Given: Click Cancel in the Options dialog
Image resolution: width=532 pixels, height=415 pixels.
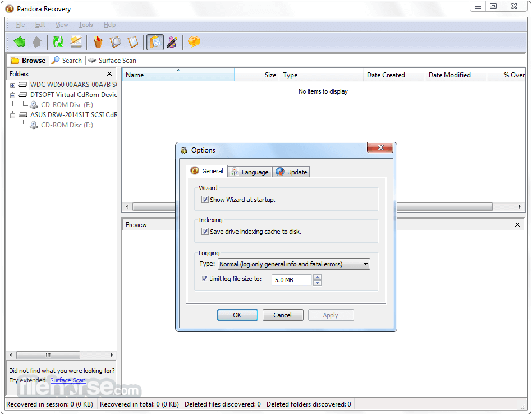Looking at the screenshot, I should pyautogui.click(x=283, y=315).
